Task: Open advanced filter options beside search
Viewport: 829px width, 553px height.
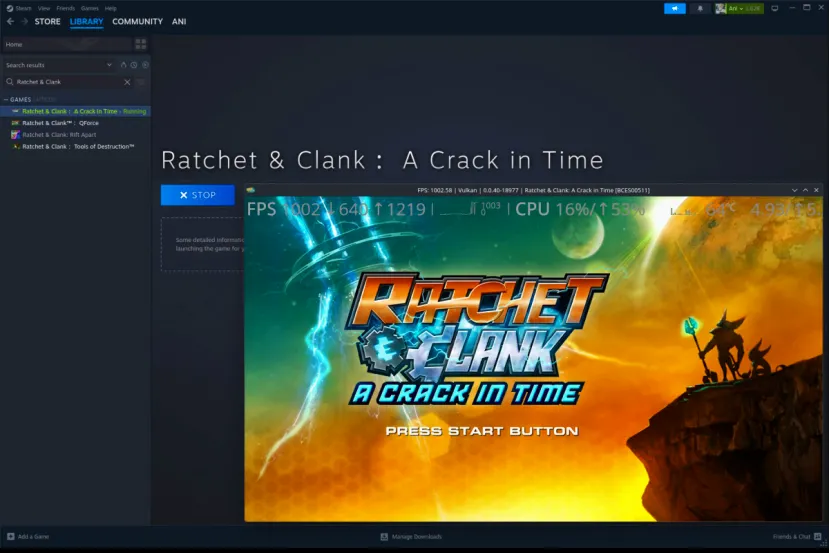Action: tap(141, 82)
